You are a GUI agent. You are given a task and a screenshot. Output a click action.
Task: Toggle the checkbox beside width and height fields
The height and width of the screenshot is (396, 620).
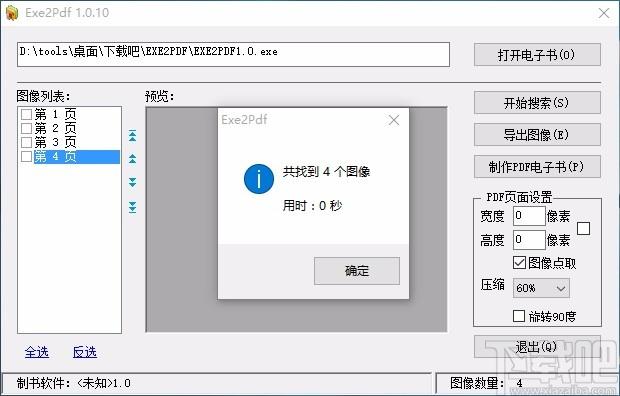pos(583,228)
